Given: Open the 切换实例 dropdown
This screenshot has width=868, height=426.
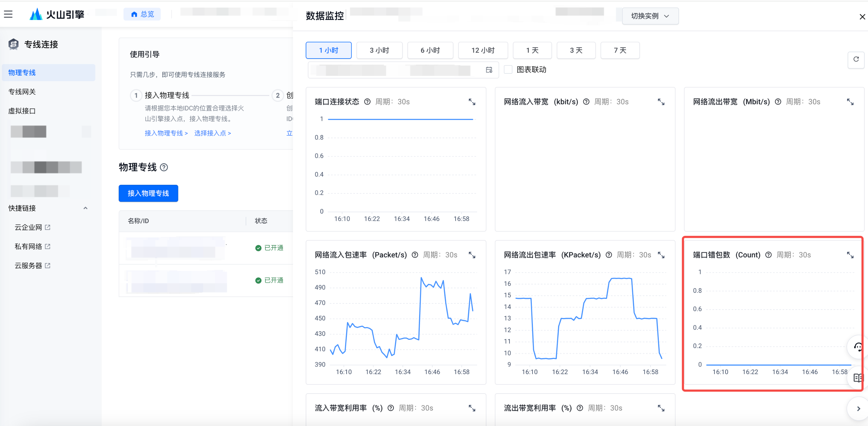Looking at the screenshot, I should [650, 16].
